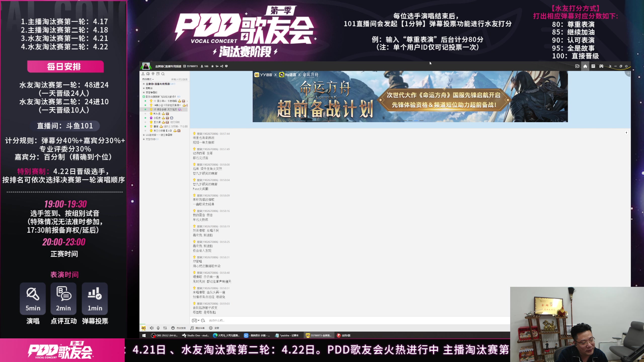Screen dimensions: 644x362
Task: Click the plus icon at banner corner
Action: [x=628, y=73]
